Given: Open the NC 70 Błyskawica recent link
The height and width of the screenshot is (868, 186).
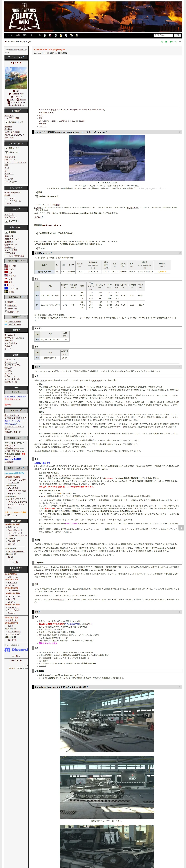Looking at the screenshot, I should (x=16, y=552).
